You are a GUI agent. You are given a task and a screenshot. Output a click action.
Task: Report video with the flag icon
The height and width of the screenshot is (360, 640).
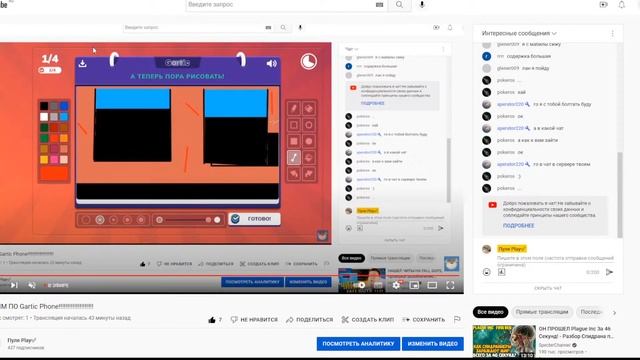[457, 320]
